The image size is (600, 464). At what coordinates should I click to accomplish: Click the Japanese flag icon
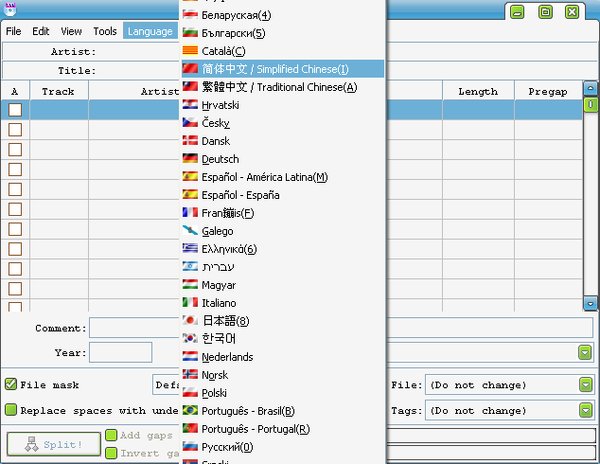click(190, 320)
